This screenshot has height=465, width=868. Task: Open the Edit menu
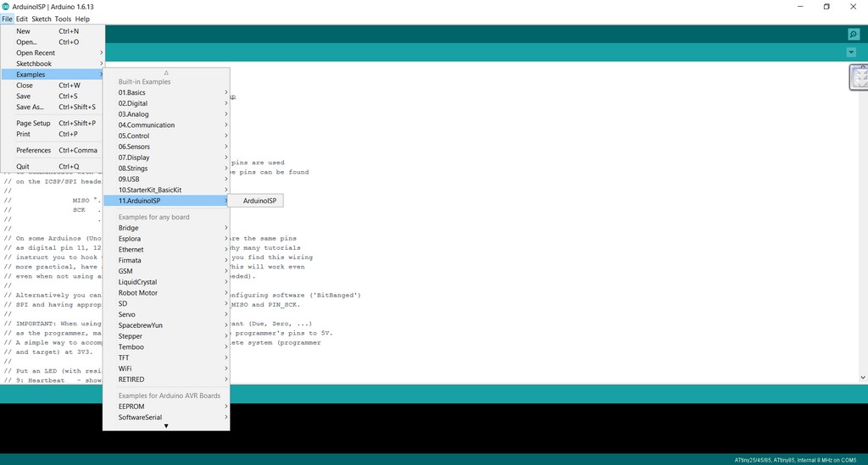(x=21, y=19)
